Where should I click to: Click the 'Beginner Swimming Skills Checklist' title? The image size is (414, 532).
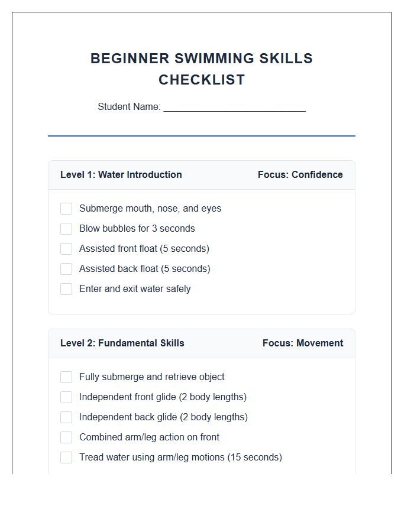202,69
